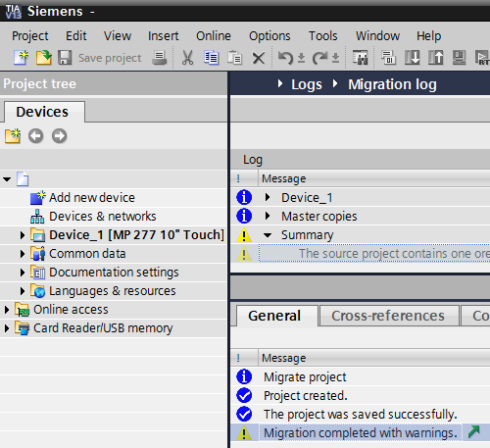Click the Save project floppy icon
490x448 pixels.
pos(65,58)
